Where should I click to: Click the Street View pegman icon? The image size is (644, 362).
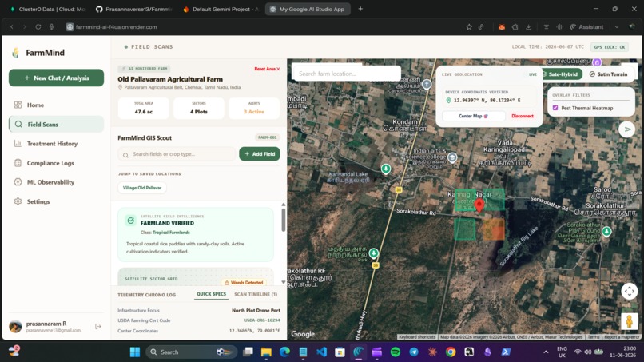coord(629,321)
